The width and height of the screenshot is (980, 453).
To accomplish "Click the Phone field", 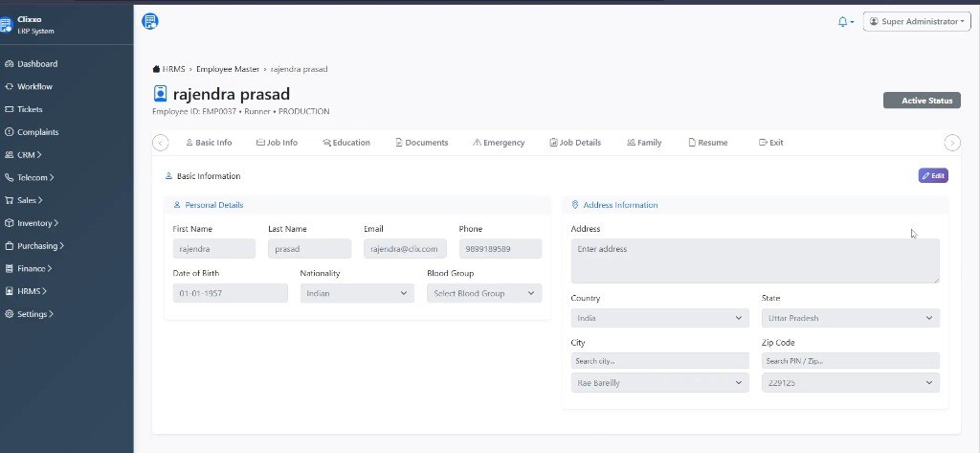I will tap(501, 248).
